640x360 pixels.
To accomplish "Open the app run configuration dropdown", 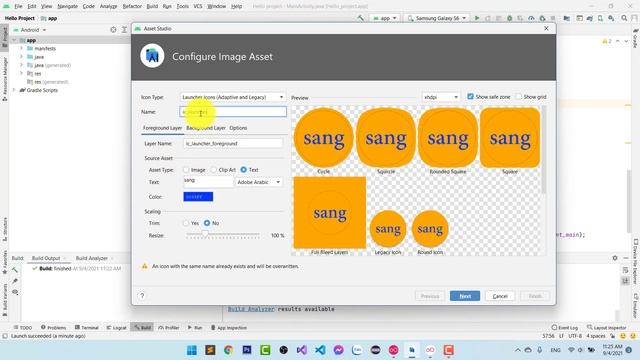I will [384, 18].
